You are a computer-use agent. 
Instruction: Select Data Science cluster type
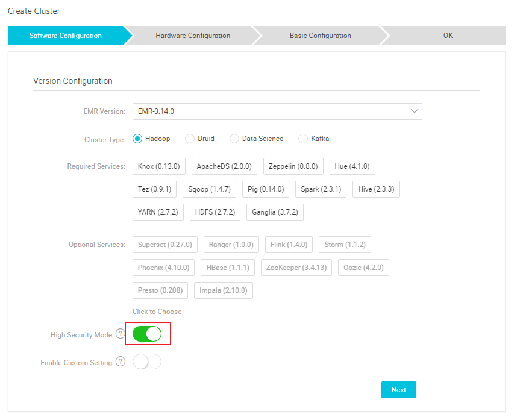coord(234,139)
